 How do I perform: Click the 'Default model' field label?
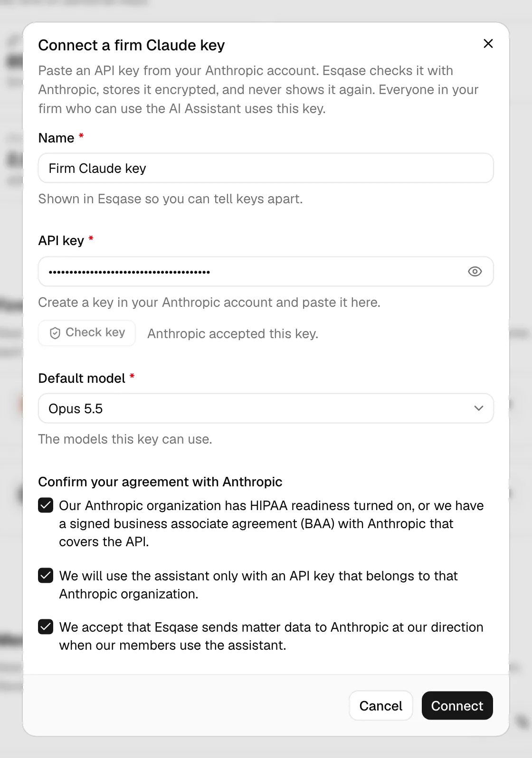[x=82, y=379]
